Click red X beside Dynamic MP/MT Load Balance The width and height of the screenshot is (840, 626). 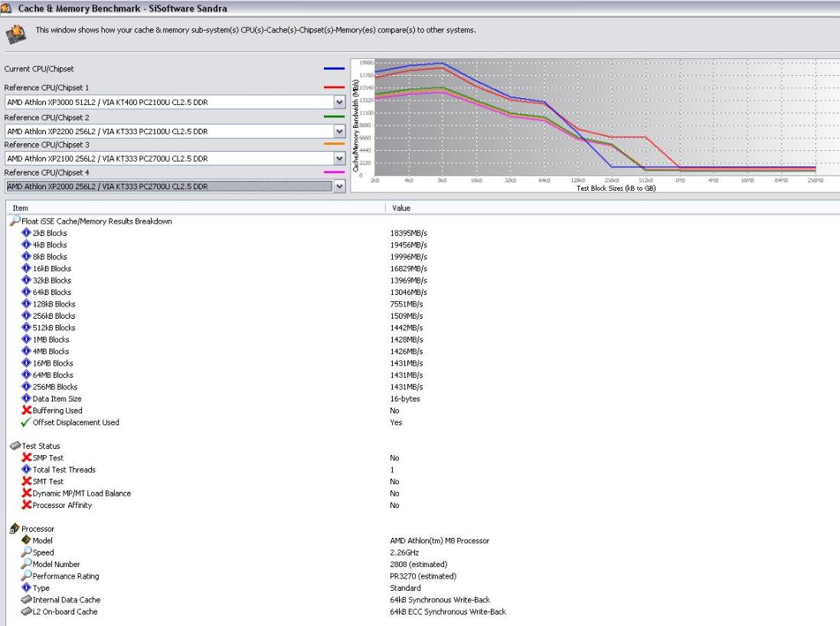pos(26,493)
